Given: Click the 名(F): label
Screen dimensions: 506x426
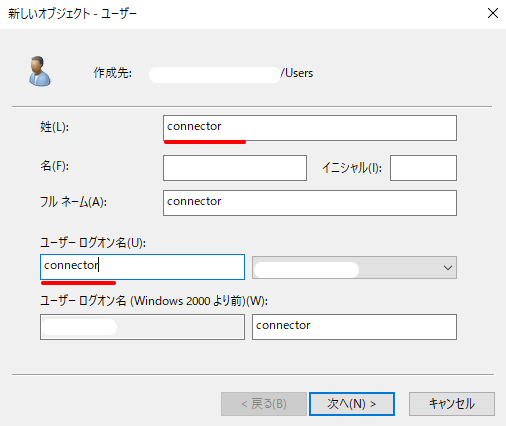Looking at the screenshot, I should (54, 166).
